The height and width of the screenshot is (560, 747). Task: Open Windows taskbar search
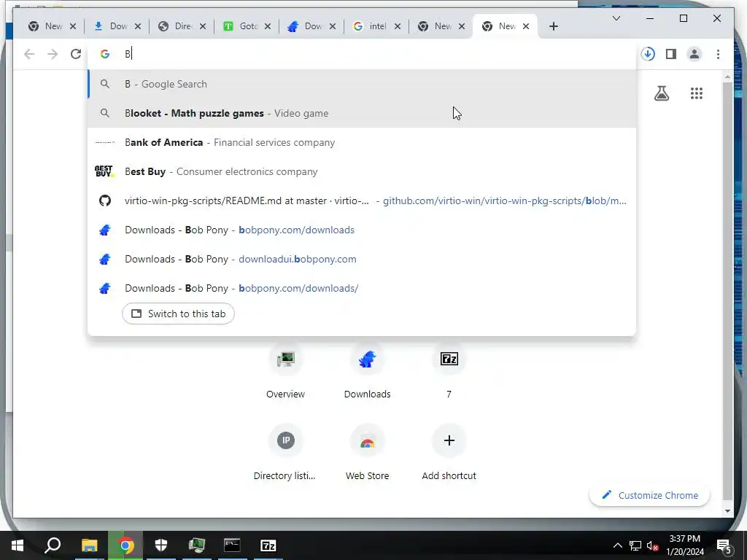click(53, 545)
